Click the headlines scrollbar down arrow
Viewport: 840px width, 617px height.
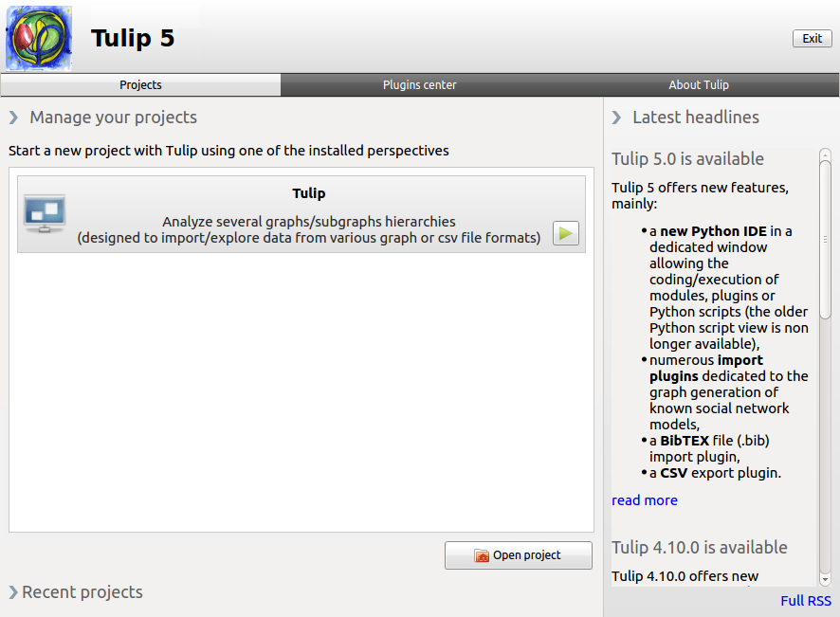tap(825, 579)
